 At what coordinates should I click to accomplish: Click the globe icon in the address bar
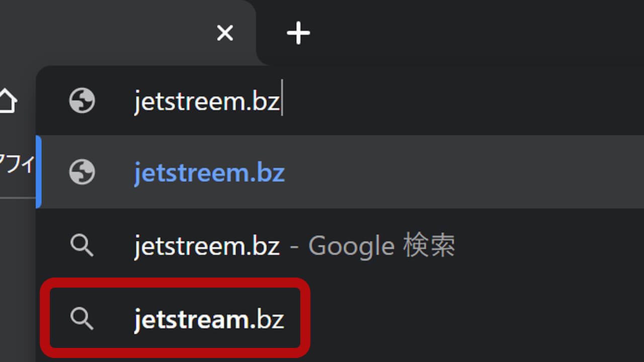click(82, 101)
